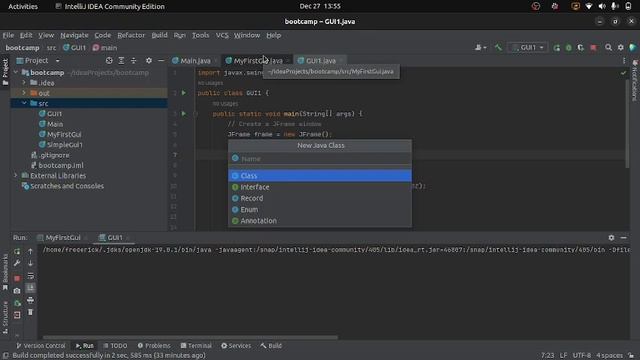This screenshot has height=360, width=640.
Task: Select Enum in New Java Class popup
Action: 320,209
